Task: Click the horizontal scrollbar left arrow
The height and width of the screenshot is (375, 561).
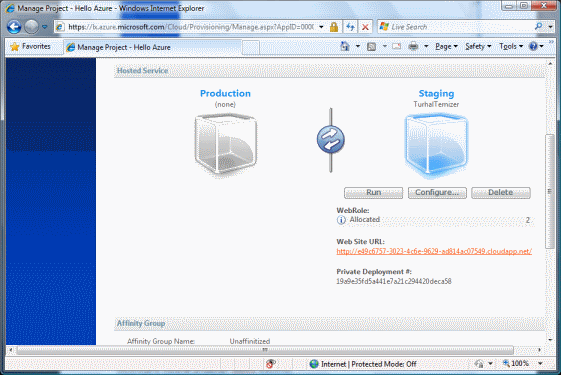Action: tap(11, 350)
